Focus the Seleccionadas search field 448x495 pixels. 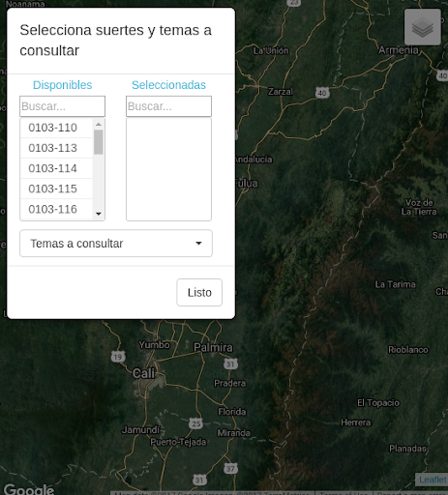[168, 106]
